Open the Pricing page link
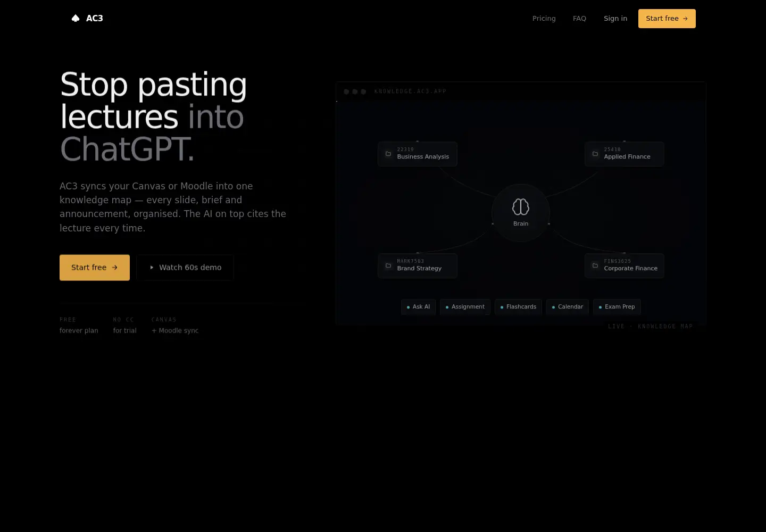The image size is (766, 532). (x=544, y=18)
